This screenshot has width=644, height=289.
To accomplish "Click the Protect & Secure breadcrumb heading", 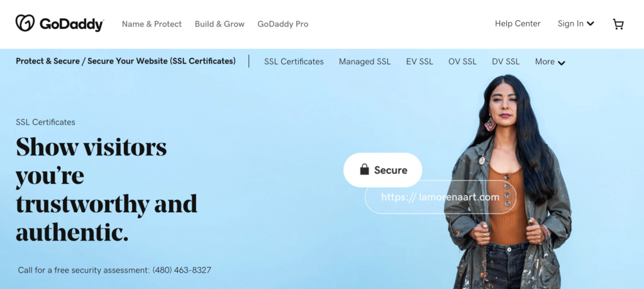I will (126, 61).
